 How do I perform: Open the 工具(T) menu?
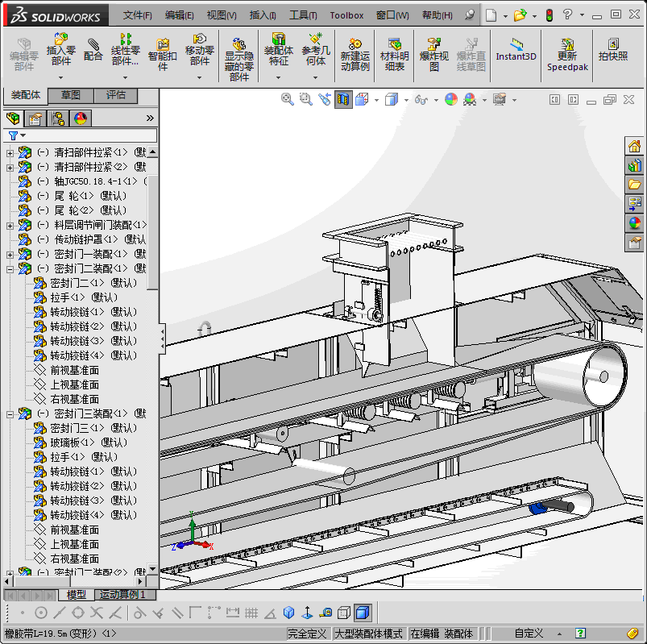pos(303,15)
